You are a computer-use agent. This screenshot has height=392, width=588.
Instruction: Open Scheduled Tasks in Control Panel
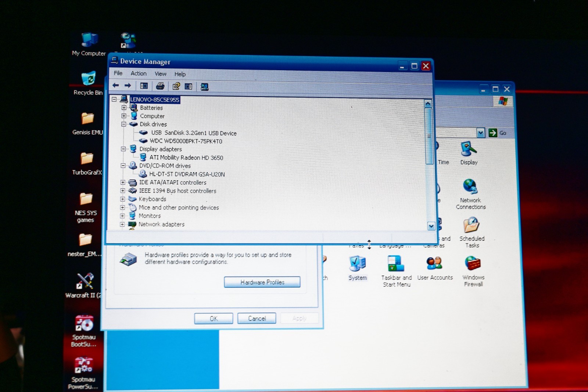coord(472,232)
